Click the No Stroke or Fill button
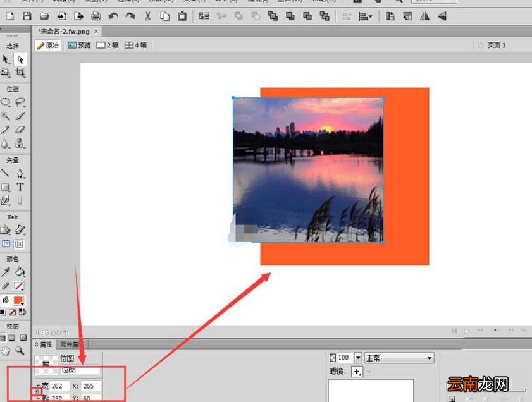The image size is (532, 402). coord(13,312)
